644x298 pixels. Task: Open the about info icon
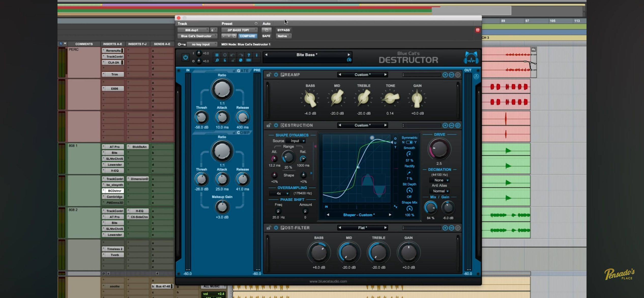(256, 55)
